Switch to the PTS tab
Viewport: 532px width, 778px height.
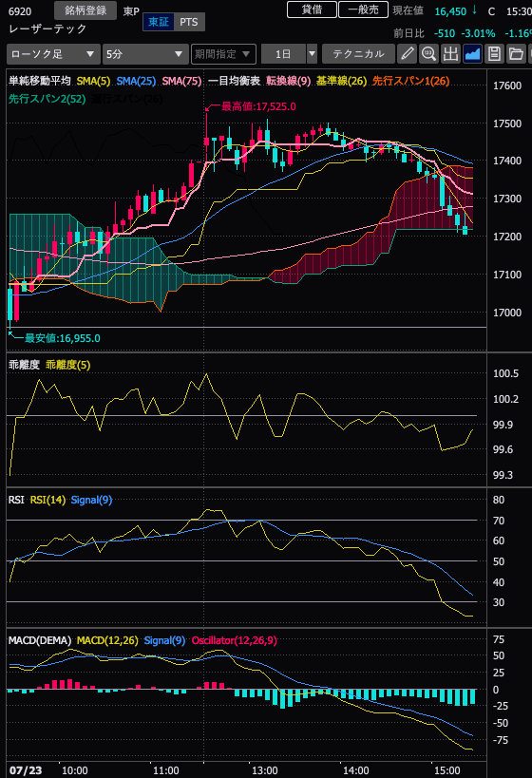pos(189,22)
